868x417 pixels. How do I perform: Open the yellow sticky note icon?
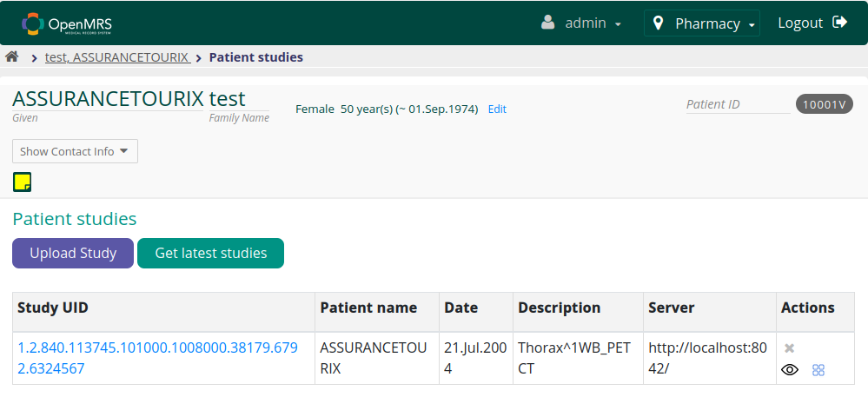coord(22,182)
